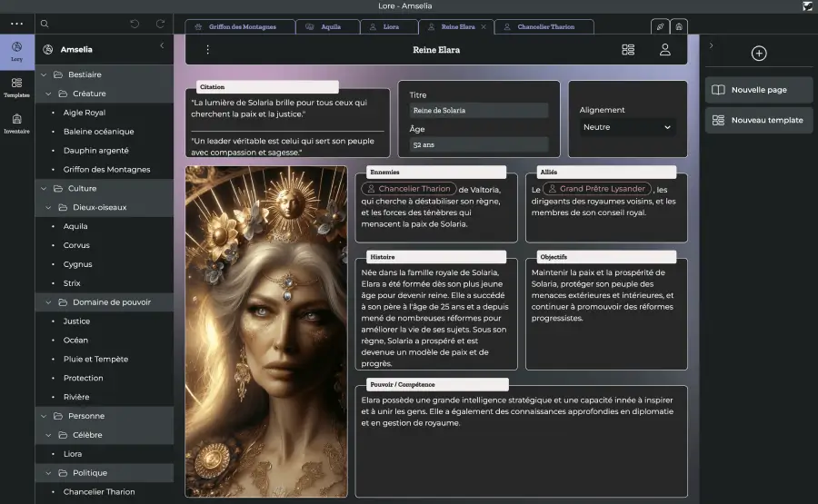The width and height of the screenshot is (818, 504).
Task: Click the Culture folder icon
Action: (58, 189)
